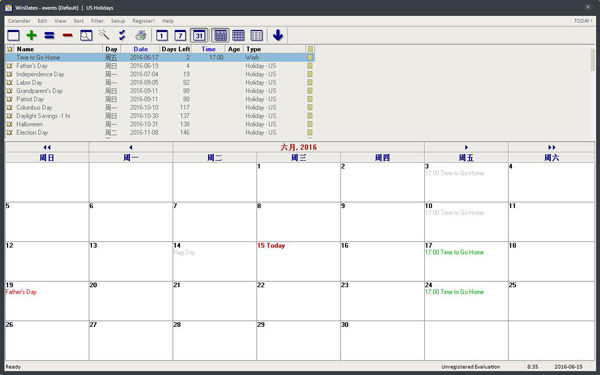Click the new blank calendar icon
The image size is (600, 375).
(x=13, y=36)
